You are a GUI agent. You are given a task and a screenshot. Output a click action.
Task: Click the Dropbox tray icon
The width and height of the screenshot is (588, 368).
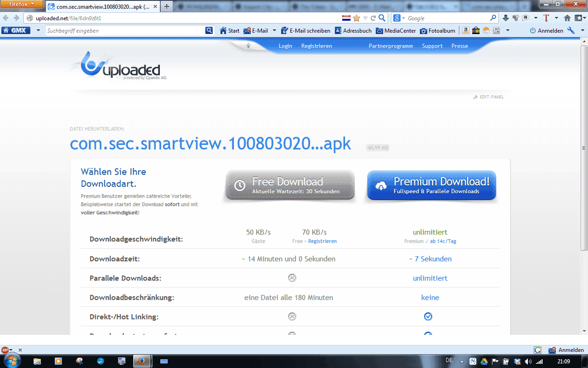[x=517, y=362]
